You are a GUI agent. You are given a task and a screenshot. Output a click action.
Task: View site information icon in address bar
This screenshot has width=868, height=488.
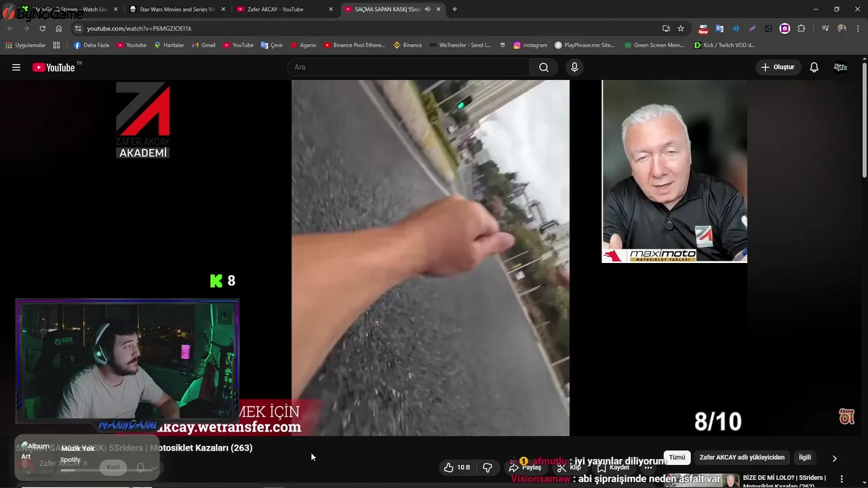(78, 28)
